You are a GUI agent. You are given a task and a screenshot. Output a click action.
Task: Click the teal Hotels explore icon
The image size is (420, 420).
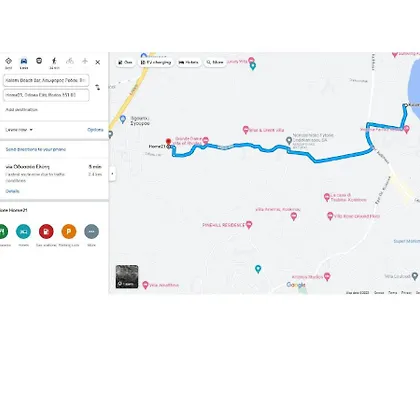[x=23, y=231]
